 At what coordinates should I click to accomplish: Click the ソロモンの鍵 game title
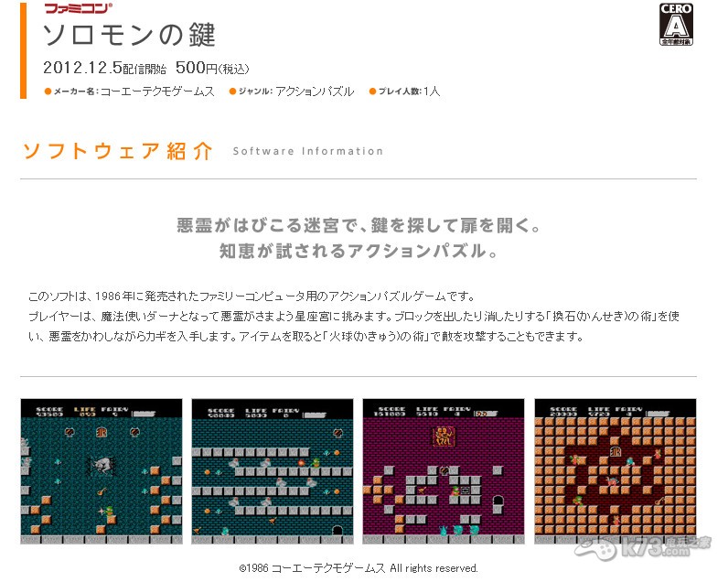tap(129, 35)
